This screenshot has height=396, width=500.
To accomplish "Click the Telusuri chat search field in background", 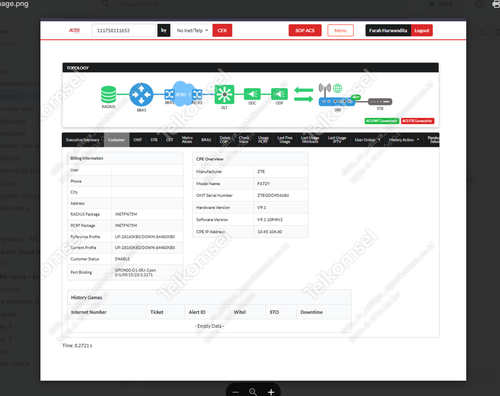I will tap(138, 4).
